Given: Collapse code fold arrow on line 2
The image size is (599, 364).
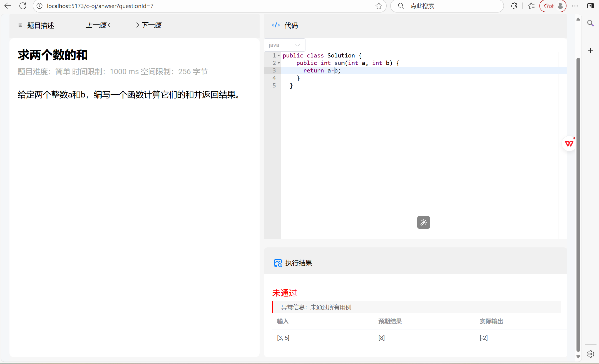Looking at the screenshot, I should (279, 63).
